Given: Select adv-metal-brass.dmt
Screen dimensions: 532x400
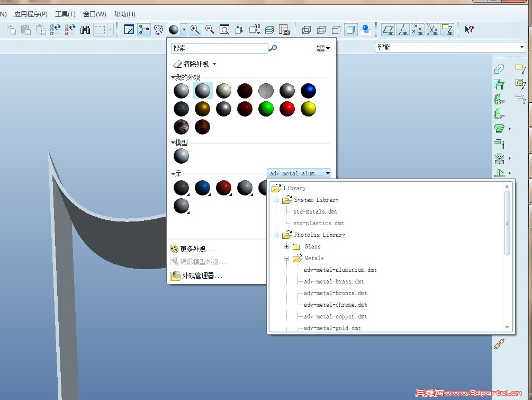Looking at the screenshot, I should pos(333,281).
